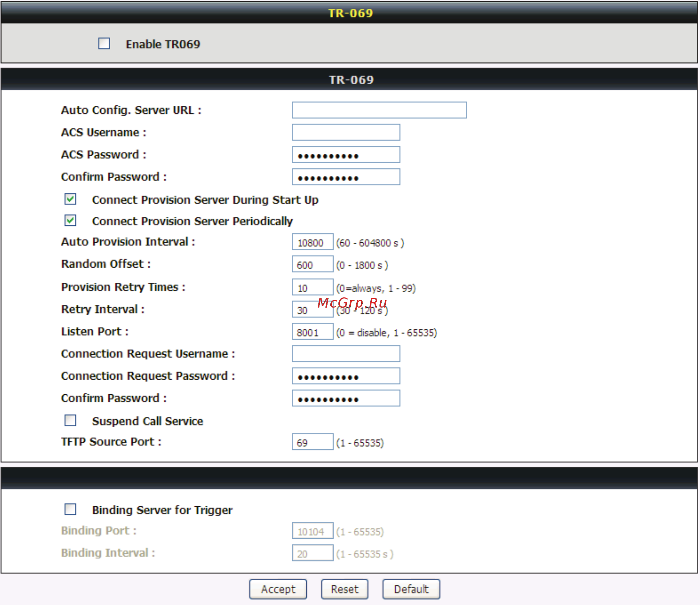Click the Auto Config. Server URL field
The image size is (700, 605).
point(379,110)
